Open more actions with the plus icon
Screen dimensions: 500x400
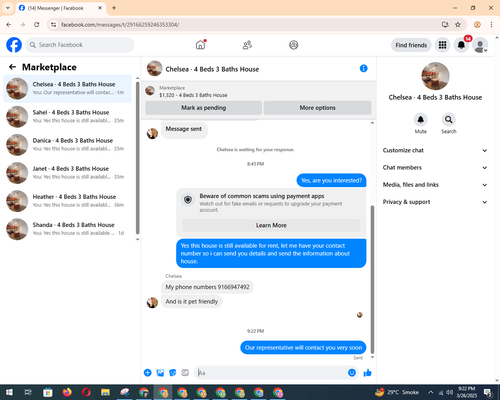[x=148, y=373]
